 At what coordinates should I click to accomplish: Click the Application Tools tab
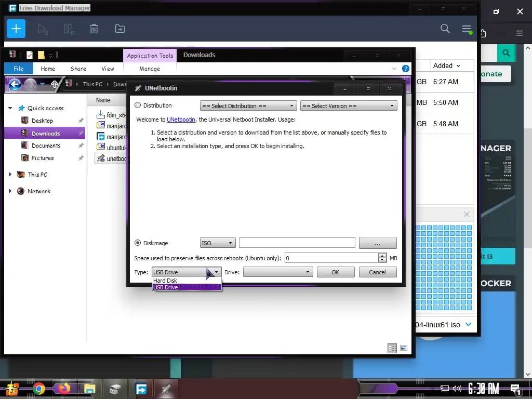tap(150, 56)
